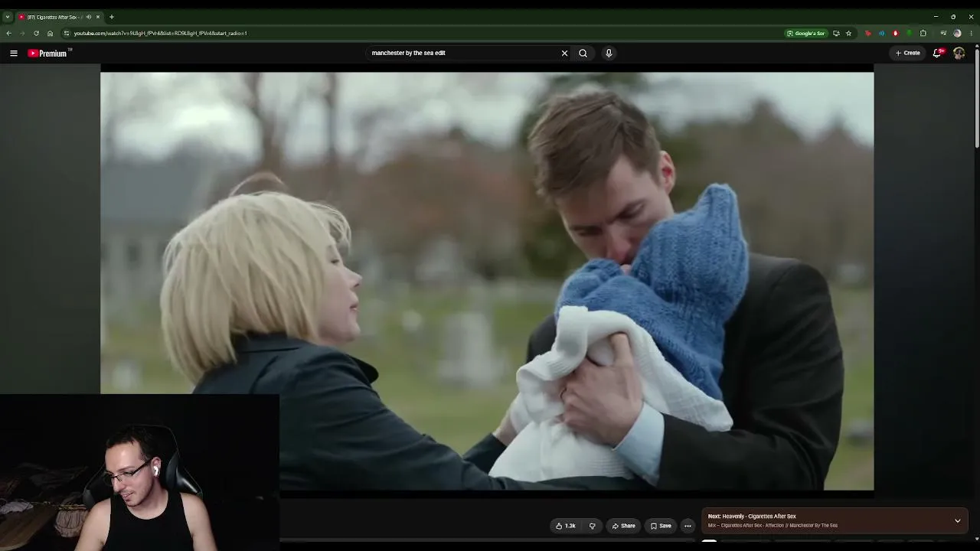The width and height of the screenshot is (980, 551).
Task: Open the Create menu
Action: coord(908,53)
